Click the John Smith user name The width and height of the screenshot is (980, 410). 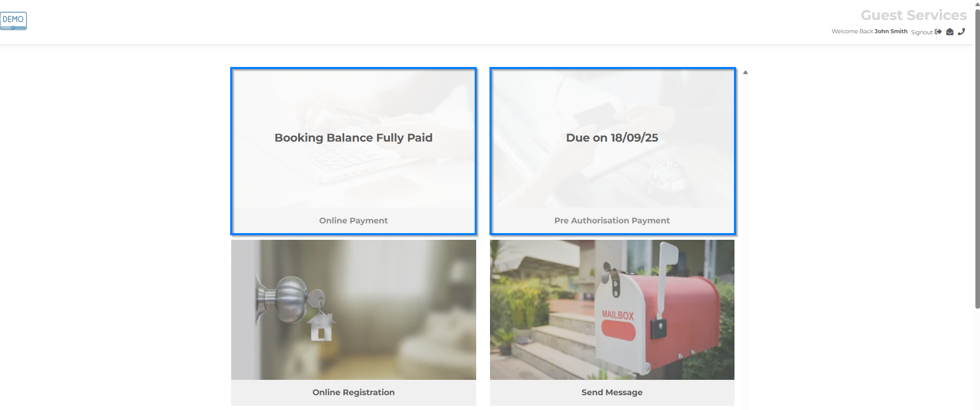pos(891,31)
